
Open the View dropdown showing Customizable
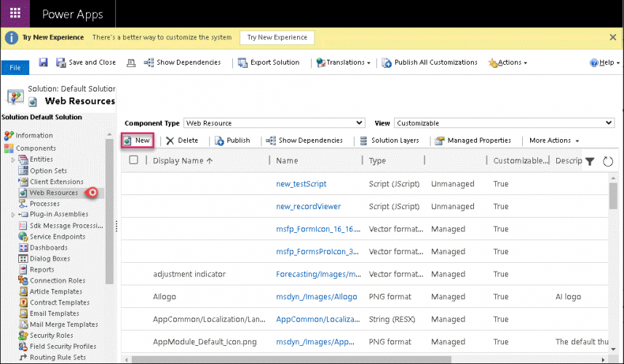tap(504, 123)
